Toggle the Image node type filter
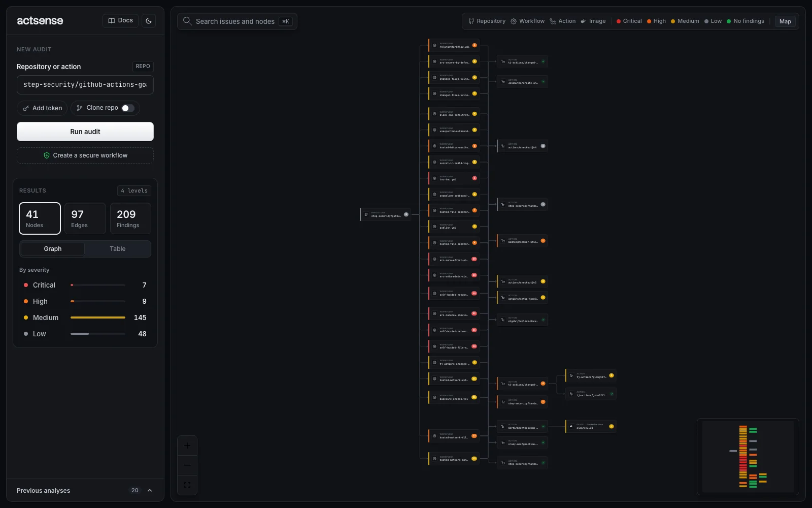Image resolution: width=812 pixels, height=508 pixels. [x=593, y=21]
